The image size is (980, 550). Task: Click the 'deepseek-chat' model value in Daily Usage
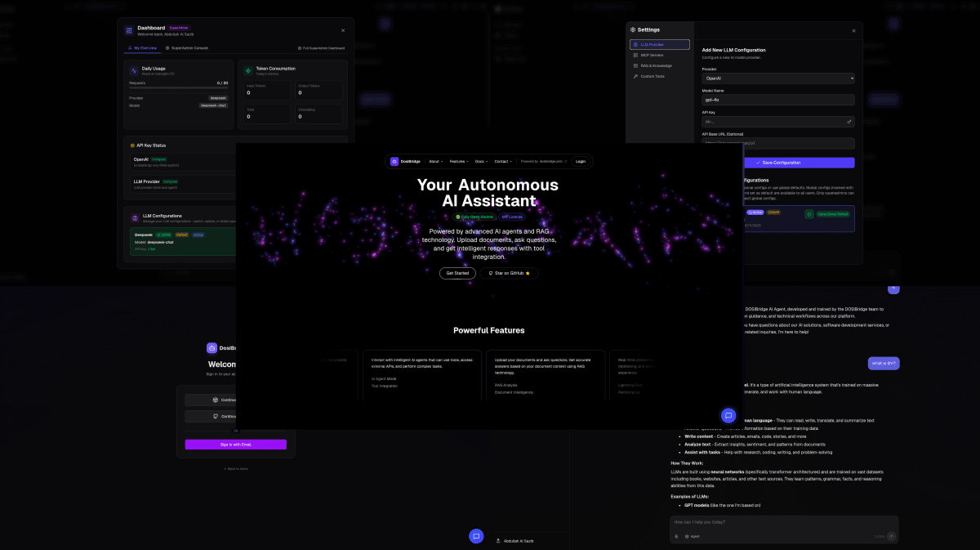point(213,105)
